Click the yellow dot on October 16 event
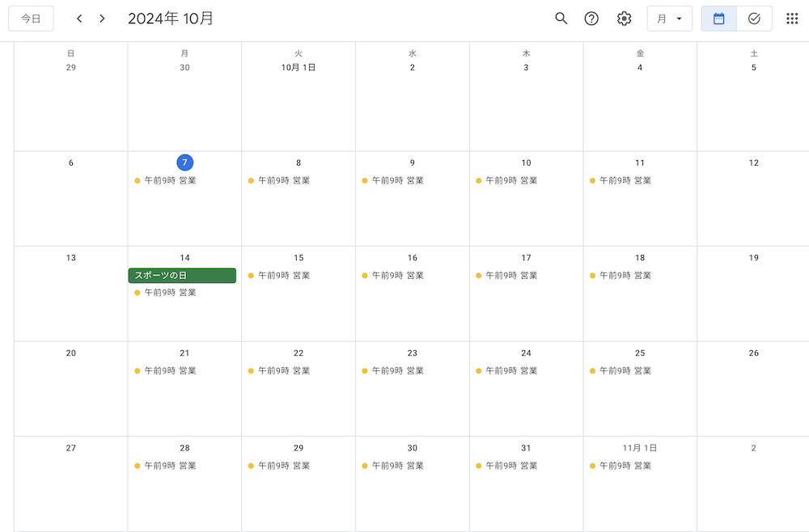The height and width of the screenshot is (532, 809). [365, 276]
